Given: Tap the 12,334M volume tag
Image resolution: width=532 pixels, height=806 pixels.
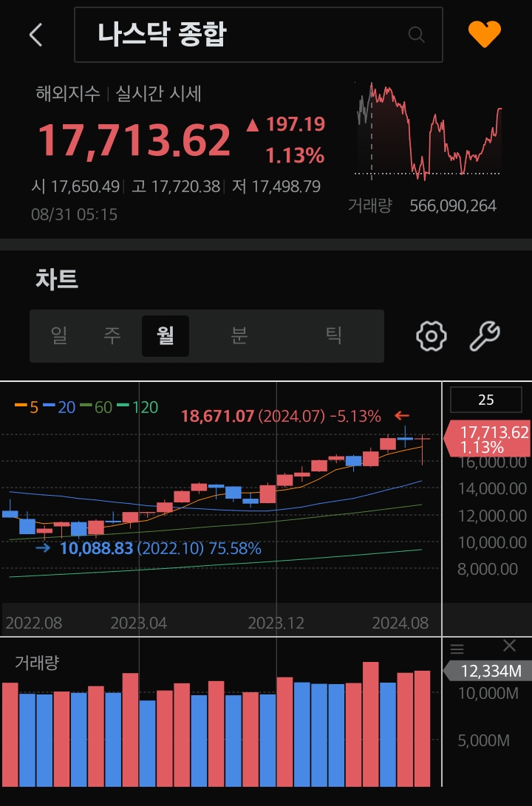Looking at the screenshot, I should 487,671.
